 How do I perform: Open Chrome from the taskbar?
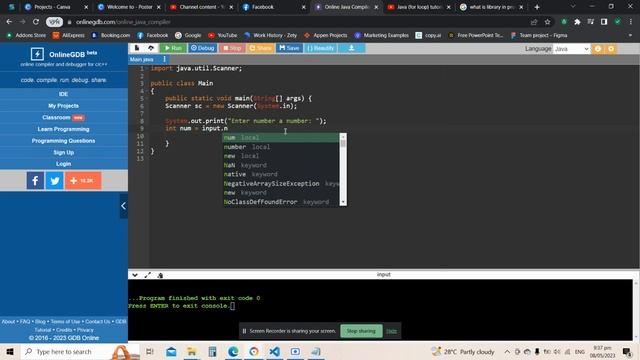(254, 351)
